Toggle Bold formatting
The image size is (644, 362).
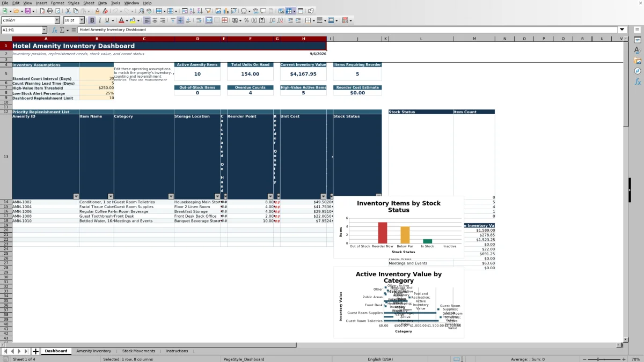[92, 20]
